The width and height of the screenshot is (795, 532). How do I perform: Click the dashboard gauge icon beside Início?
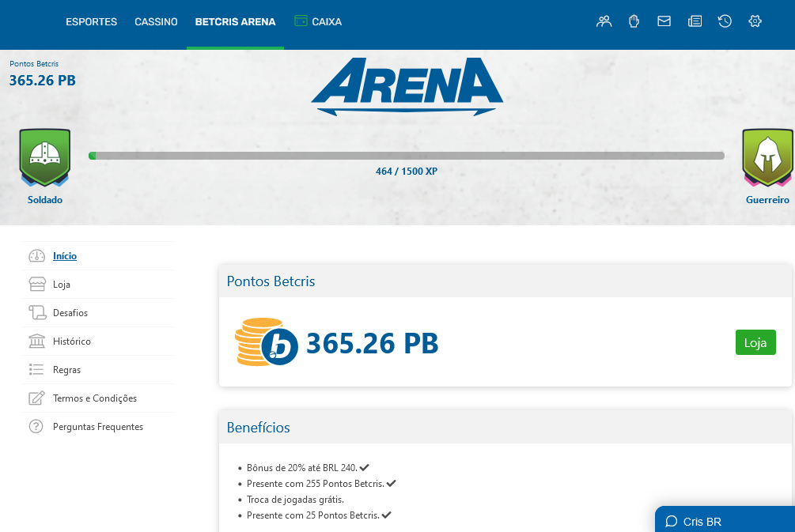coord(36,256)
